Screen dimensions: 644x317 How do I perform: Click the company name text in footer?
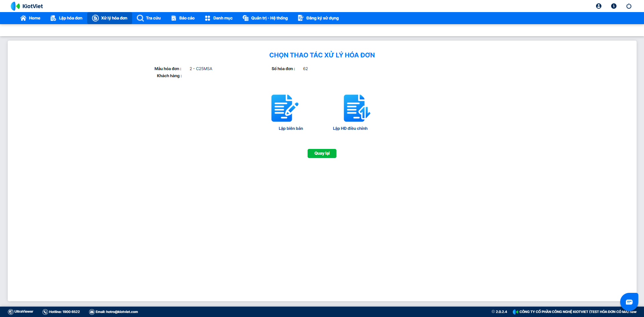(x=578, y=312)
